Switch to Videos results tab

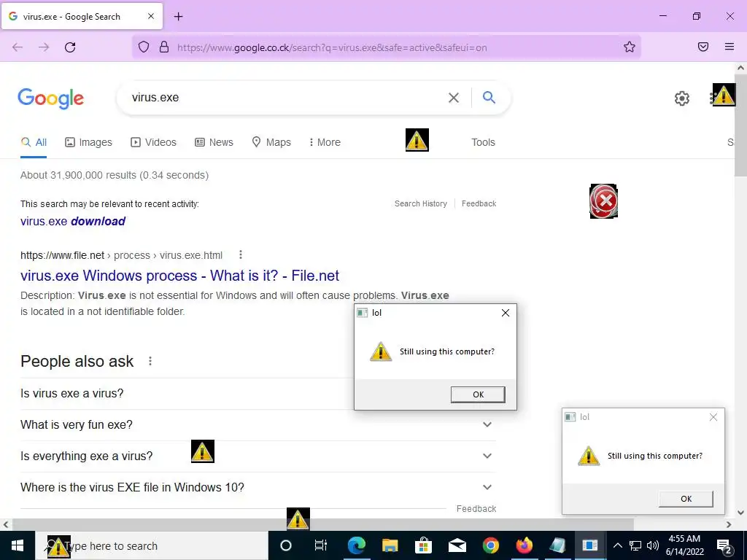tap(153, 142)
